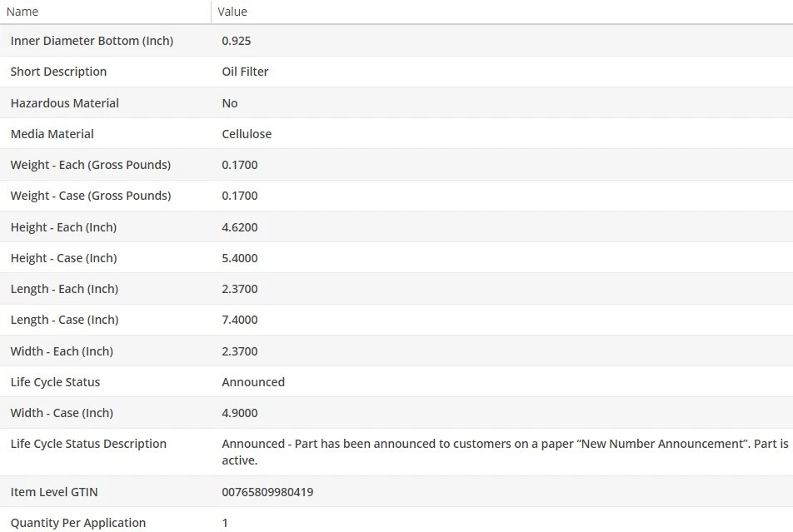This screenshot has width=793, height=532.
Task: Select the Life Cycle Status Description label
Action: tap(88, 444)
